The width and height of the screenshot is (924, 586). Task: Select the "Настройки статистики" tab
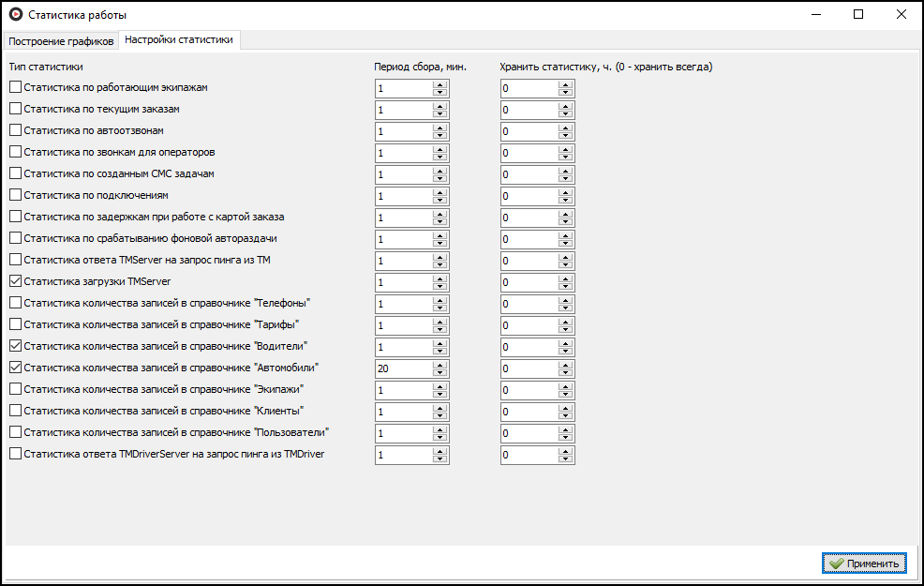coord(178,40)
